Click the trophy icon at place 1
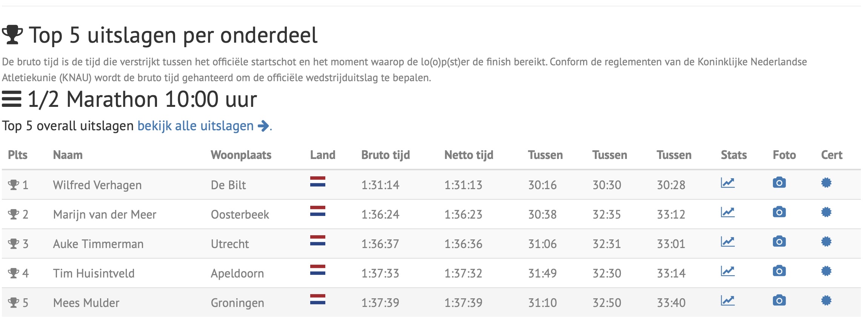 click(14, 185)
